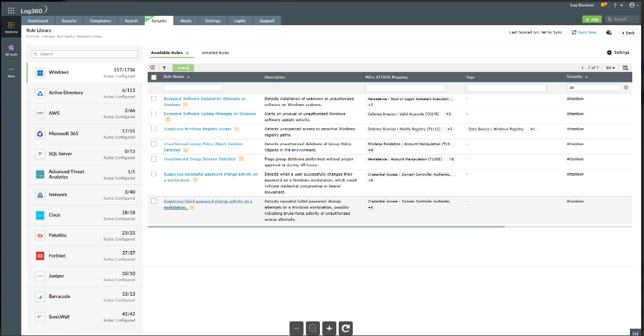Expand the Severity filter dropdown showing All
This screenshot has height=336, width=644.
click(592, 88)
